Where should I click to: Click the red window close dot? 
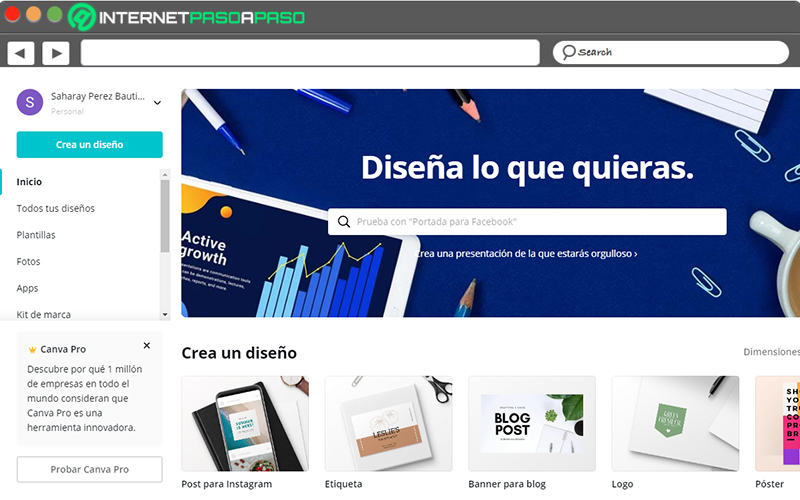(12, 14)
